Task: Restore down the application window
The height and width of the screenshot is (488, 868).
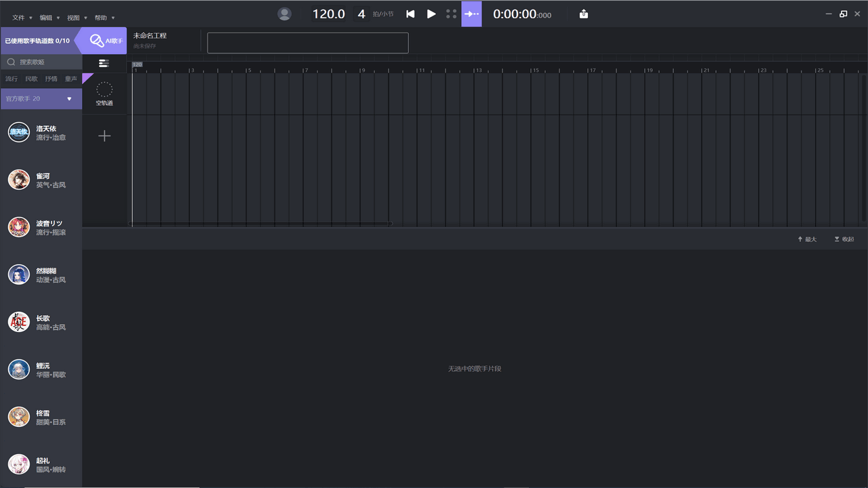Action: tap(843, 14)
